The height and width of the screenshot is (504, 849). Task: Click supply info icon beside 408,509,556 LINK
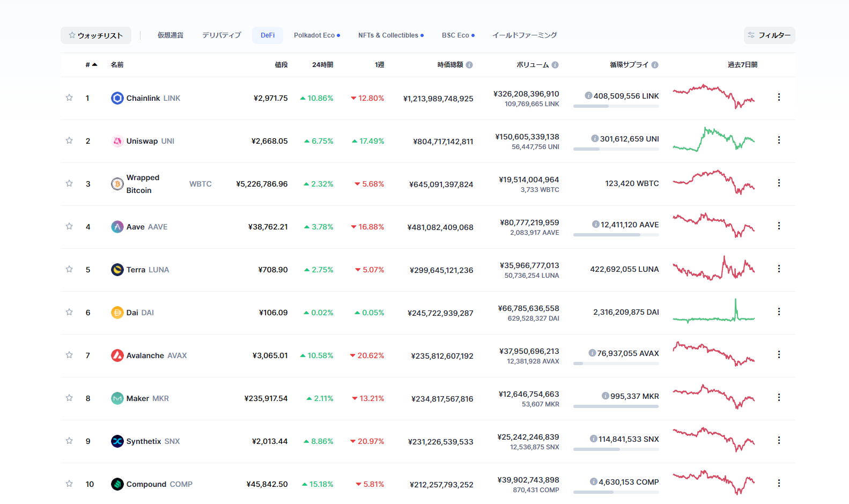pyautogui.click(x=588, y=95)
